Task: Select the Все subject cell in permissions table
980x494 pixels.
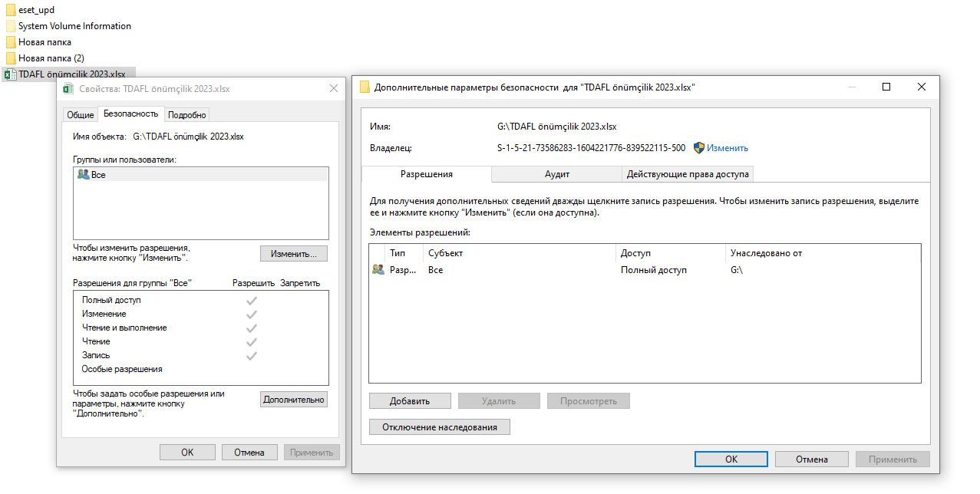Action: point(436,270)
